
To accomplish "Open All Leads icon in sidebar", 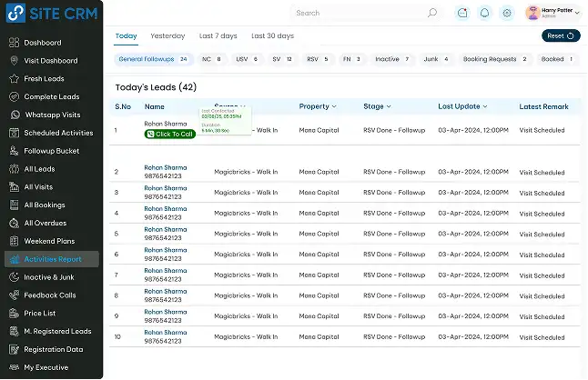I will [x=14, y=169].
